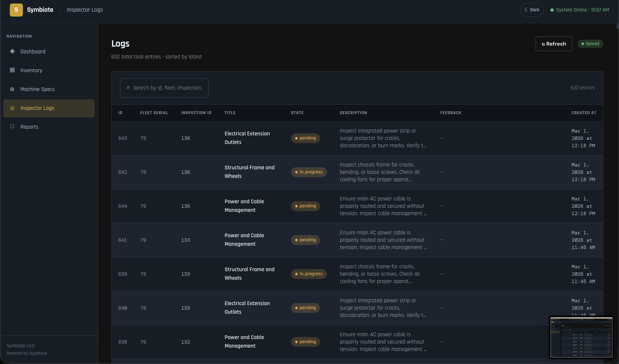Click the screenshot preview thumbnail
Image resolution: width=619 pixels, height=364 pixels.
[581, 337]
